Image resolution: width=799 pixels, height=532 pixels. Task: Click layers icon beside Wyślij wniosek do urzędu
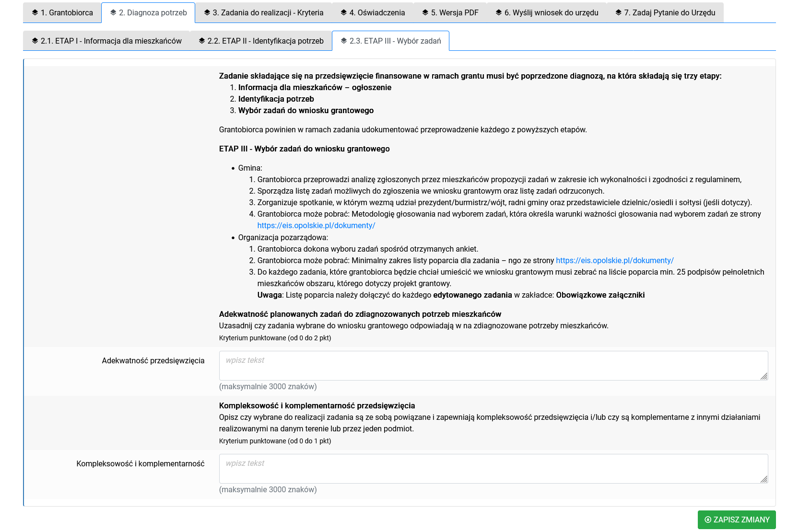point(499,12)
